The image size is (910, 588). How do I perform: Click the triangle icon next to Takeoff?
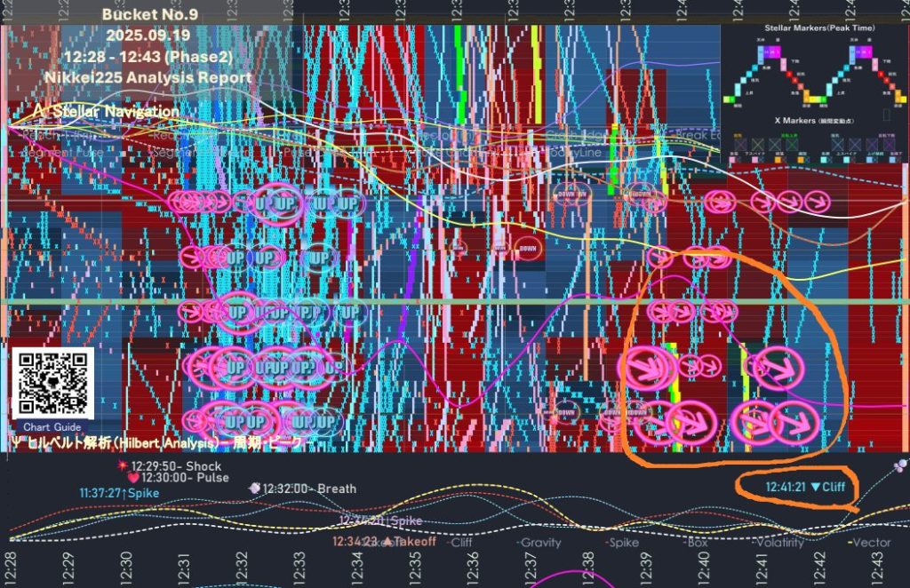point(387,540)
